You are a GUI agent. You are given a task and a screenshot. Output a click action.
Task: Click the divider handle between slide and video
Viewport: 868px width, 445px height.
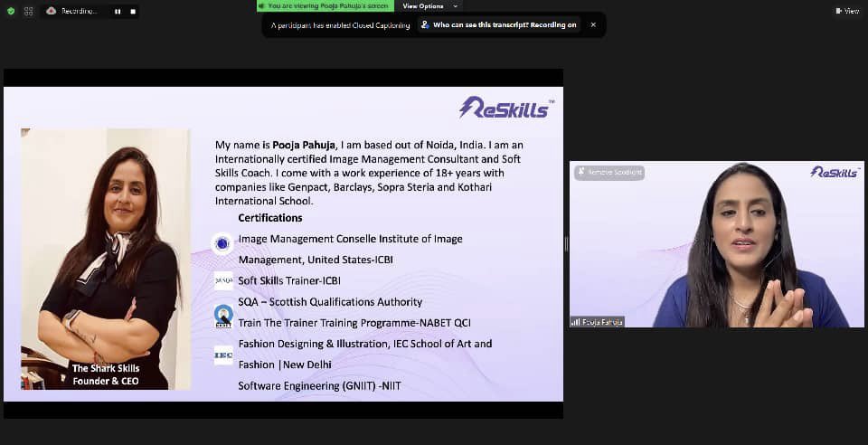(566, 244)
